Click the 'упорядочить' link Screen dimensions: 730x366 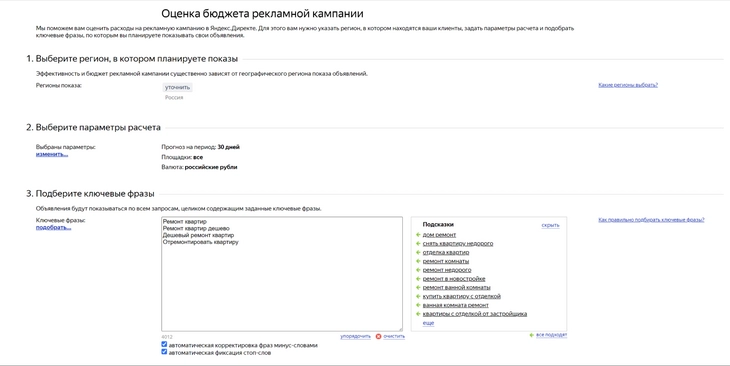(x=356, y=336)
